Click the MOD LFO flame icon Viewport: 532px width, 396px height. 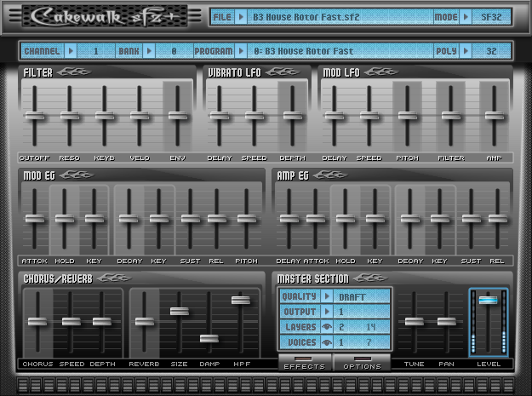381,72
